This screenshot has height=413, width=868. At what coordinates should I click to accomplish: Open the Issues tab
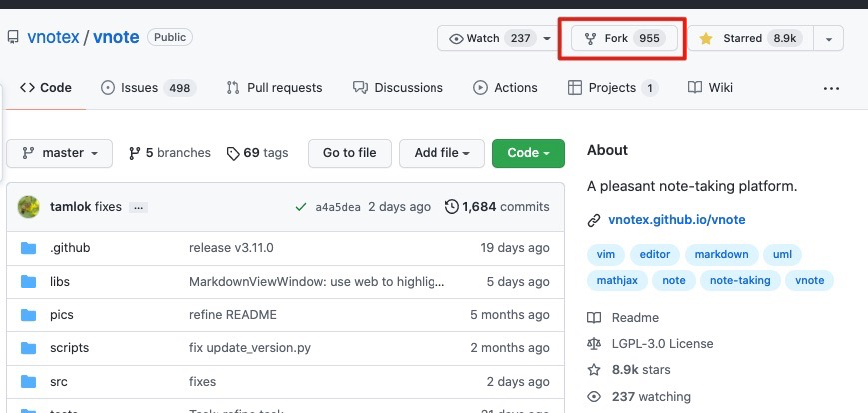[x=148, y=88]
